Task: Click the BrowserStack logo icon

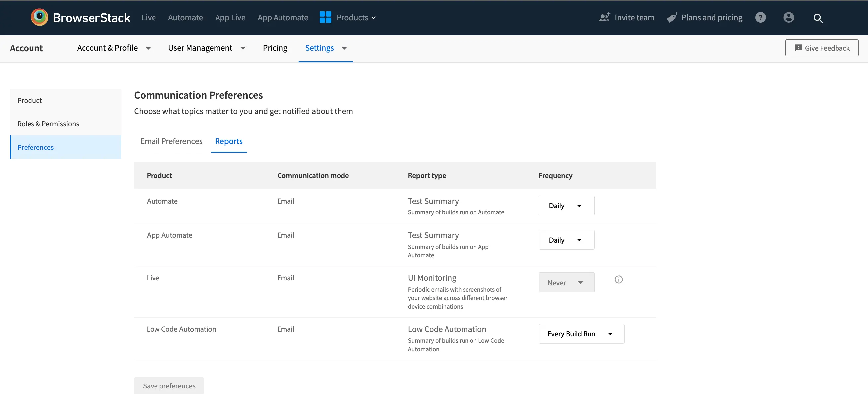Action: click(x=39, y=17)
